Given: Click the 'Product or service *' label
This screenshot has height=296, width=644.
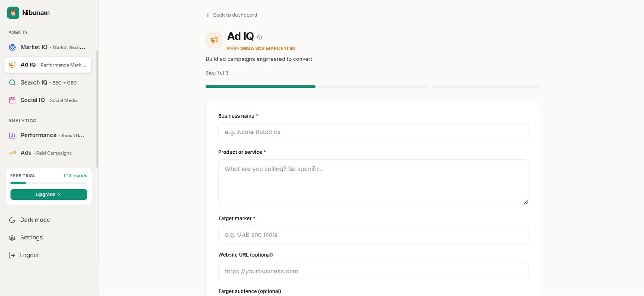Looking at the screenshot, I should (x=242, y=152).
